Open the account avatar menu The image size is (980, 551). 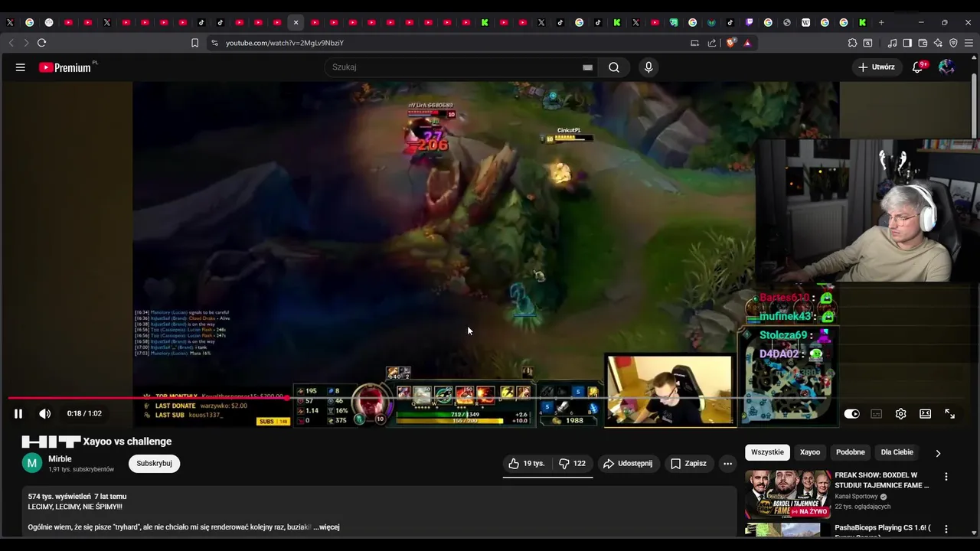pyautogui.click(x=946, y=67)
